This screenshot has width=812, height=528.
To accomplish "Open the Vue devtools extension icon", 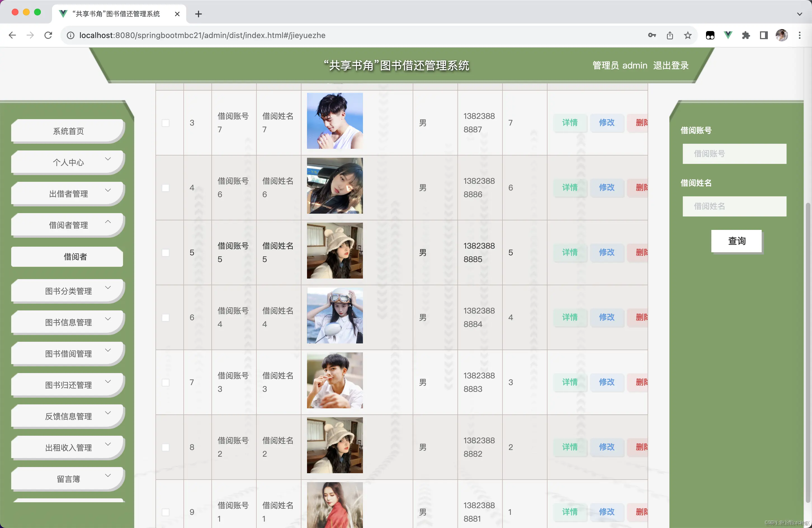I will [x=728, y=35].
